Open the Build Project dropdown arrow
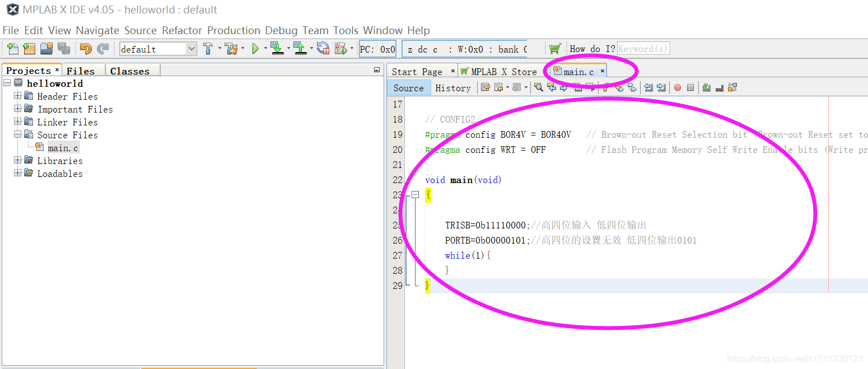This screenshot has width=868, height=369. point(219,49)
